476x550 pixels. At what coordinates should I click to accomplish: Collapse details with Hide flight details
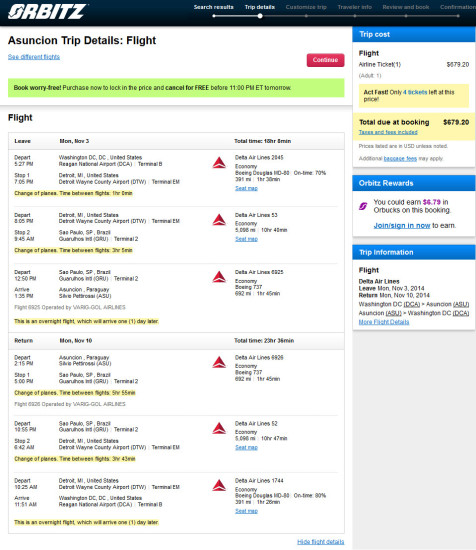tap(321, 542)
